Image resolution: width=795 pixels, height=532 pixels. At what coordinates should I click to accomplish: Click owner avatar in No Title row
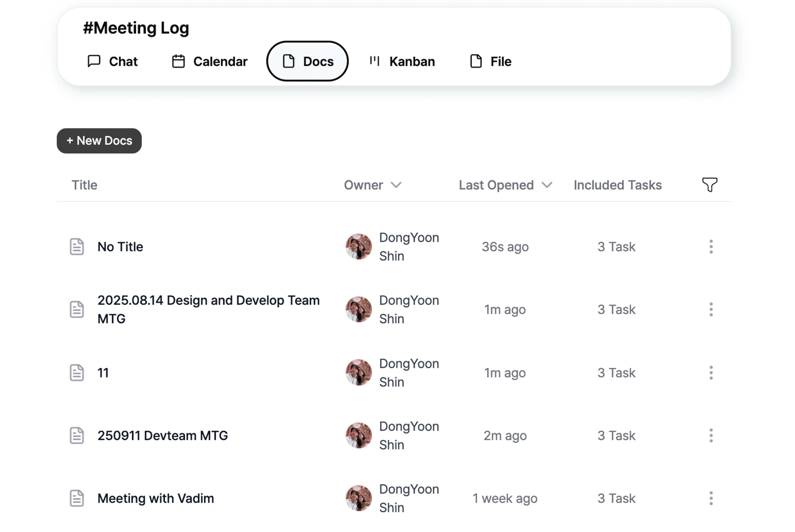point(359,247)
